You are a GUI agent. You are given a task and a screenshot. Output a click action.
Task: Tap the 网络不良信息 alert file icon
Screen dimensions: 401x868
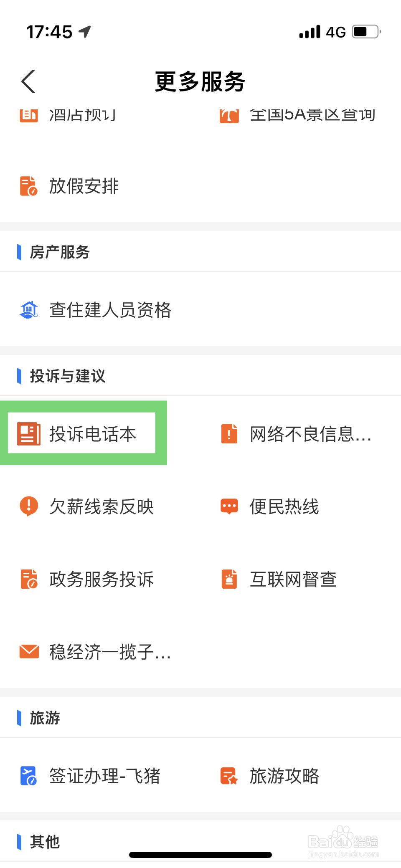click(229, 434)
